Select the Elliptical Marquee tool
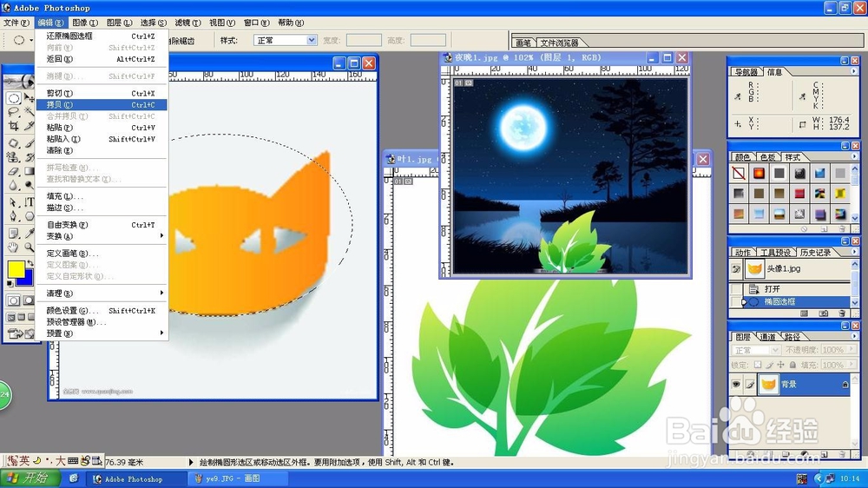The image size is (868, 488). point(13,98)
